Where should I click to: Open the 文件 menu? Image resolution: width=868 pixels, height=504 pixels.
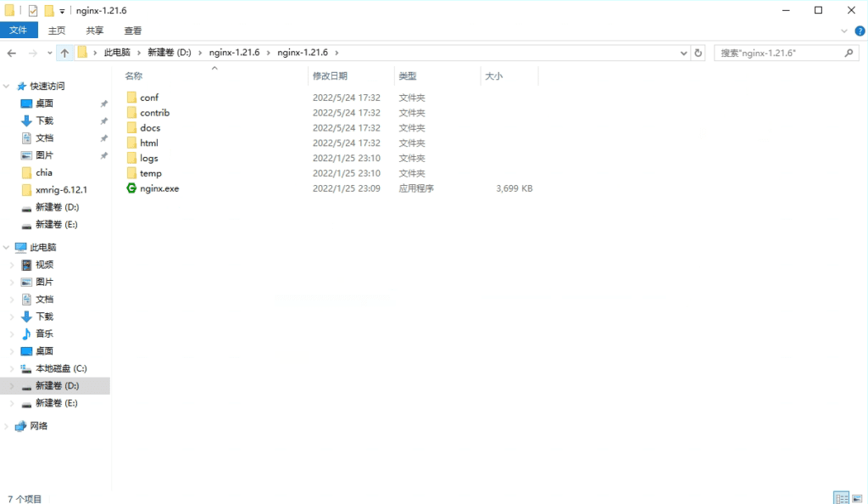point(19,30)
